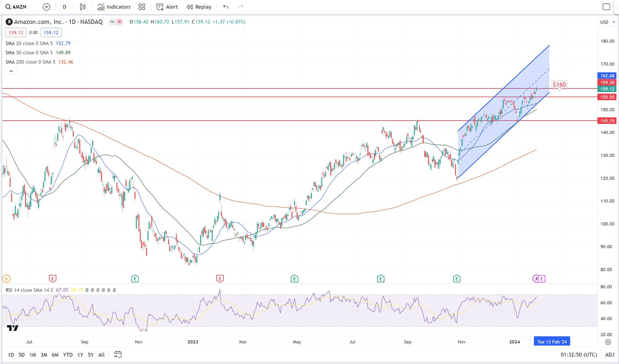
Task: Toggle ADJ adjusted data
Action: 610,355
